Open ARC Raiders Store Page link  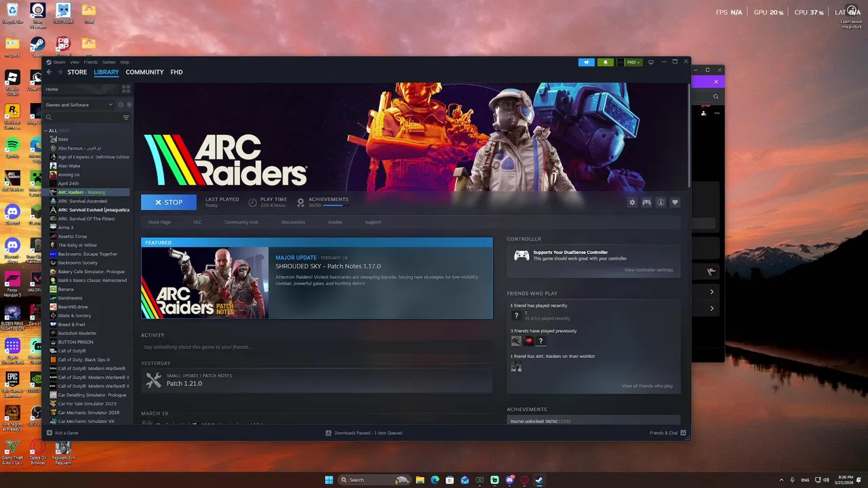[159, 222]
